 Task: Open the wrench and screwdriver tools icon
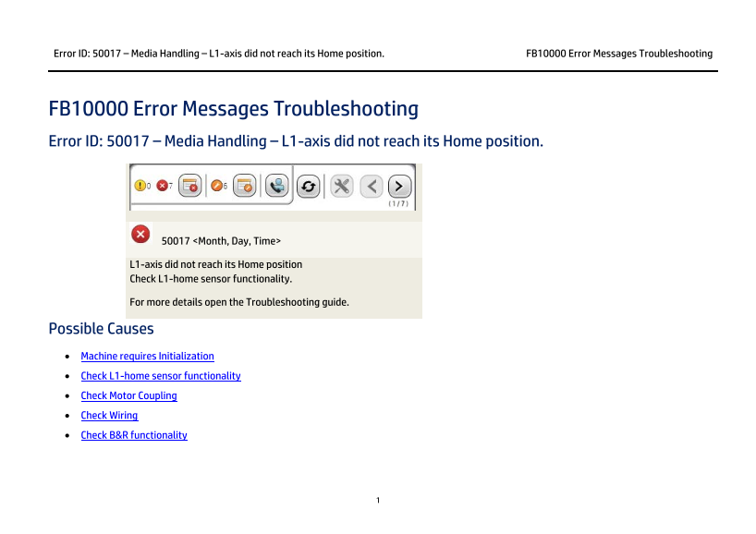342,186
